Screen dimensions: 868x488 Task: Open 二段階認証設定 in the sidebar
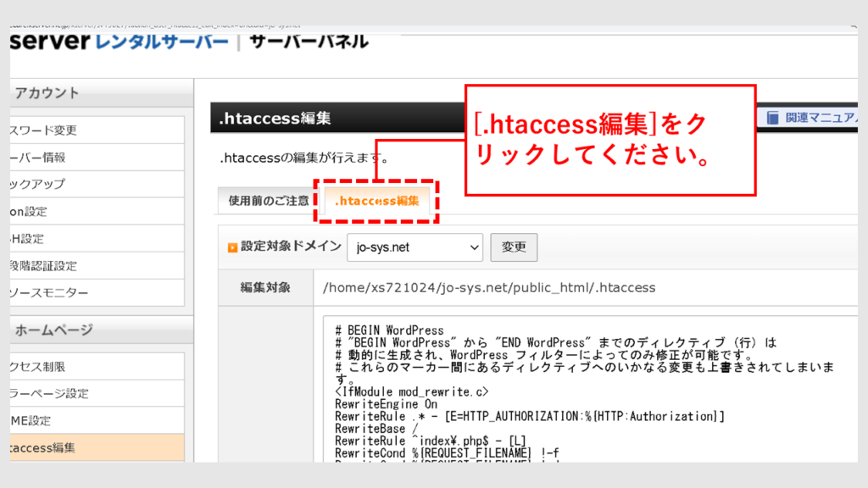97,265
